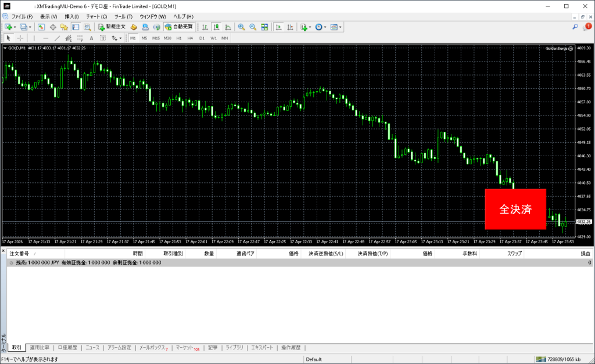The height and width of the screenshot is (364, 595).
Task: Click the zoom out magnifier icon
Action: coord(253,27)
